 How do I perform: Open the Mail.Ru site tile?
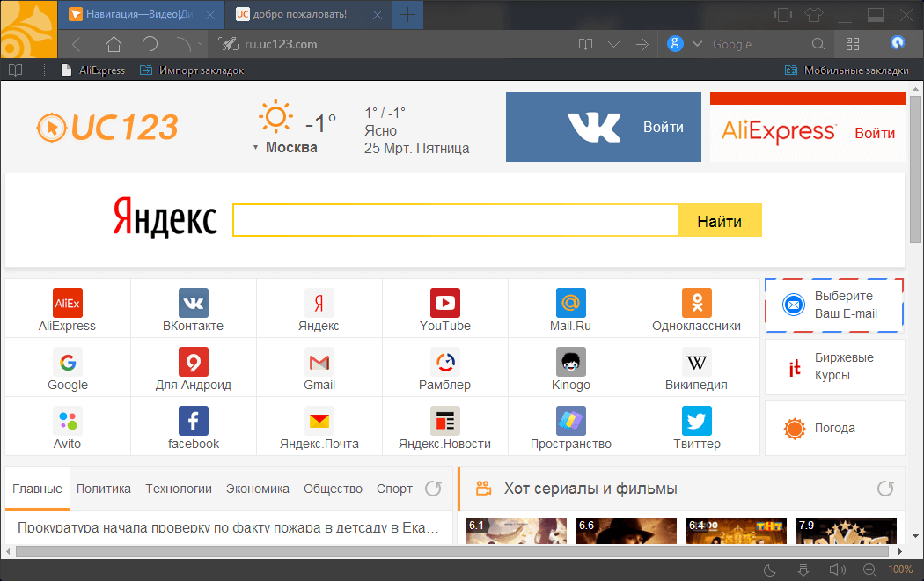[x=570, y=309]
